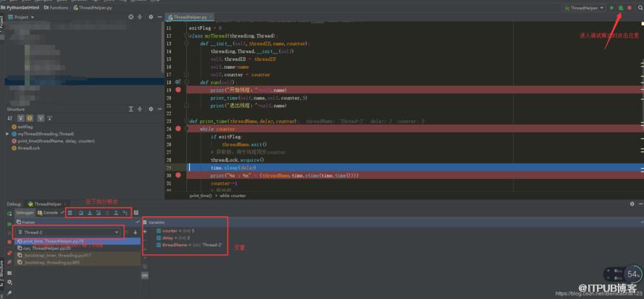Viewport: 644px width, 299px height.
Task: Collapse all in the Structure panel
Action: tap(140, 109)
